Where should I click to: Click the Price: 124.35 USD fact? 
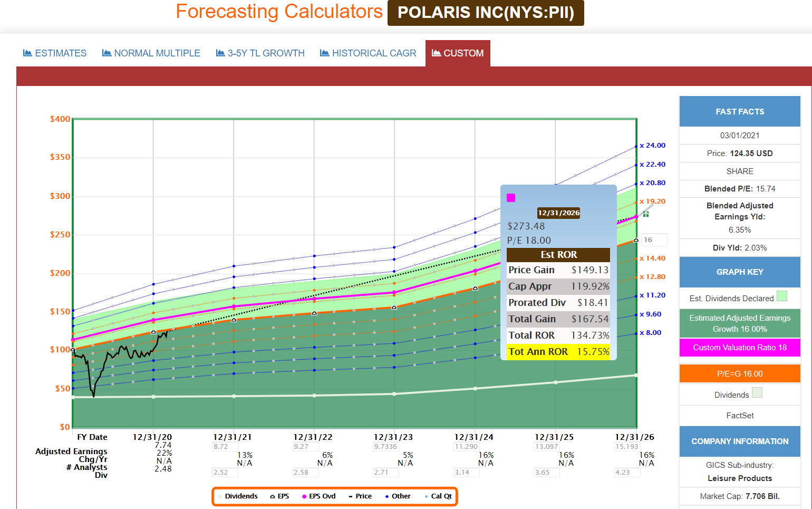click(740, 153)
